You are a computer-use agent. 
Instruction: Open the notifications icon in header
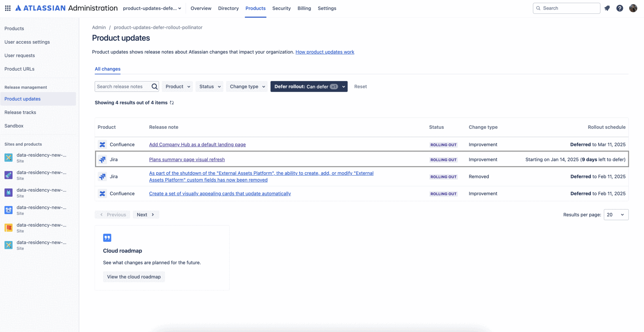(607, 8)
